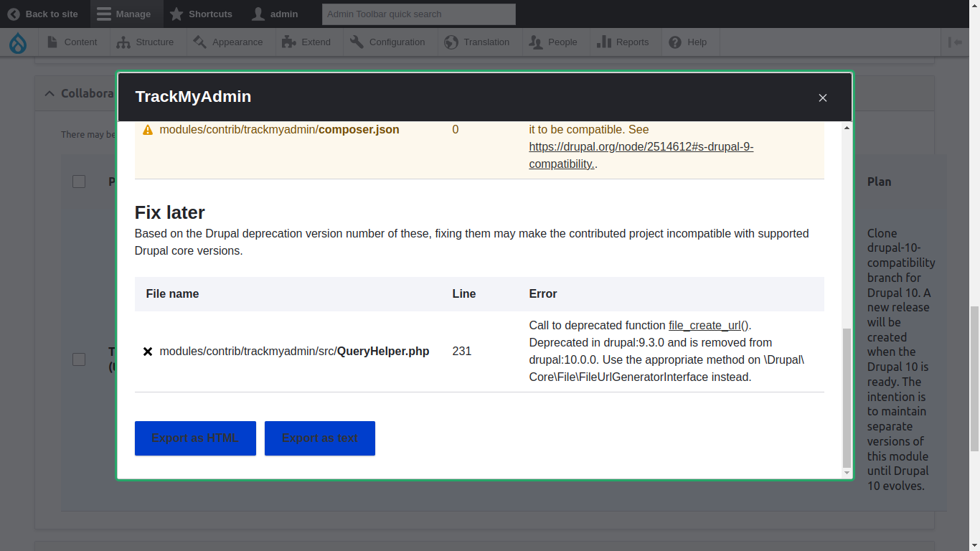The width and height of the screenshot is (980, 551).
Task: Click the error X icon beside QueryHelper.php
Action: click(148, 352)
